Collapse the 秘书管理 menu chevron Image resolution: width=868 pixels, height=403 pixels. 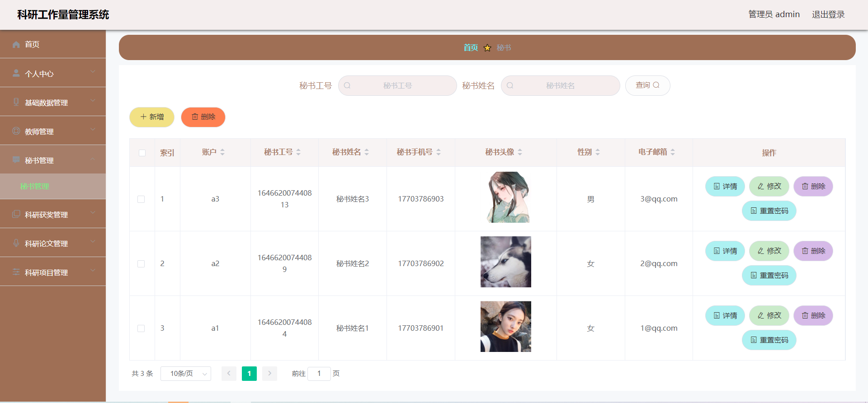click(93, 159)
